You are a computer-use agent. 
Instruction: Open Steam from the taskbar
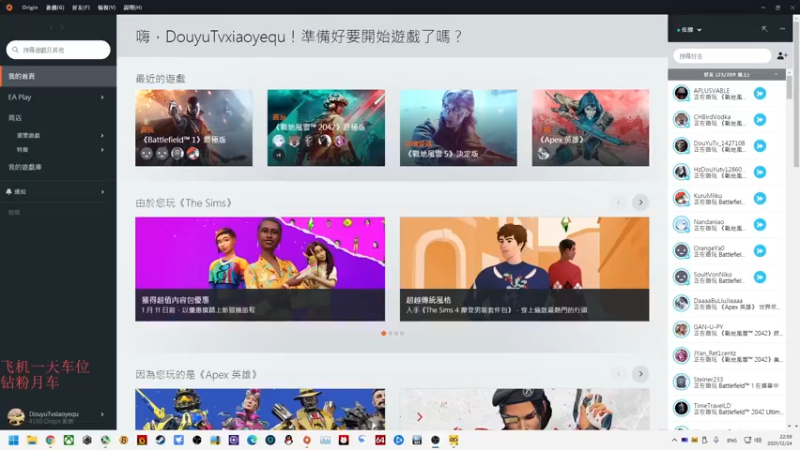click(x=160, y=440)
